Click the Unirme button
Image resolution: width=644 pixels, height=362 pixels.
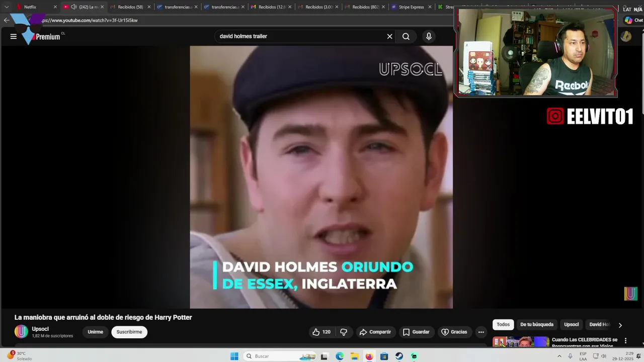pos(95,332)
